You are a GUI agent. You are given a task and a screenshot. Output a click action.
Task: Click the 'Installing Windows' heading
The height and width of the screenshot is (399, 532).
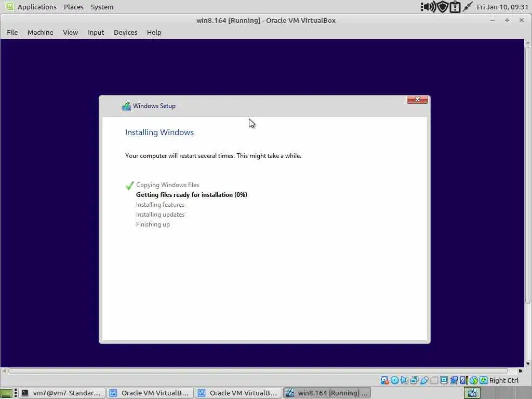[159, 132]
